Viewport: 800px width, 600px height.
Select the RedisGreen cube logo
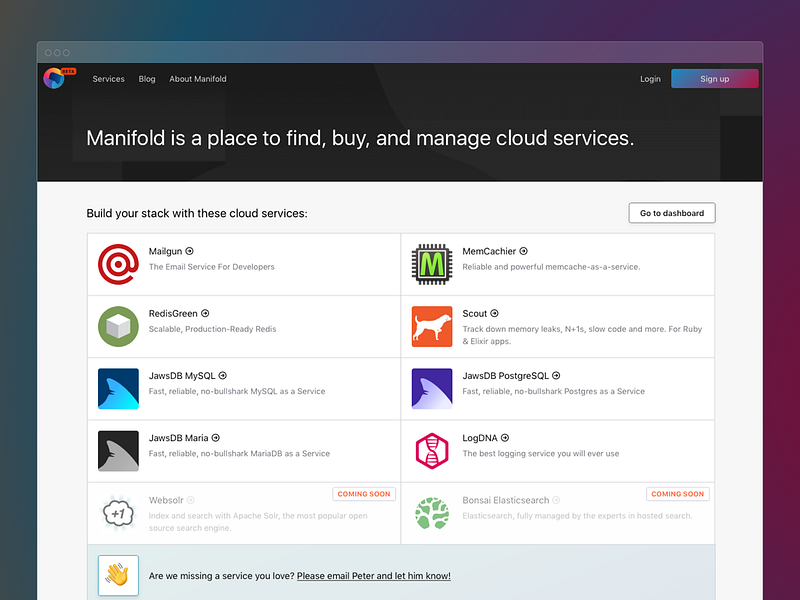click(118, 327)
